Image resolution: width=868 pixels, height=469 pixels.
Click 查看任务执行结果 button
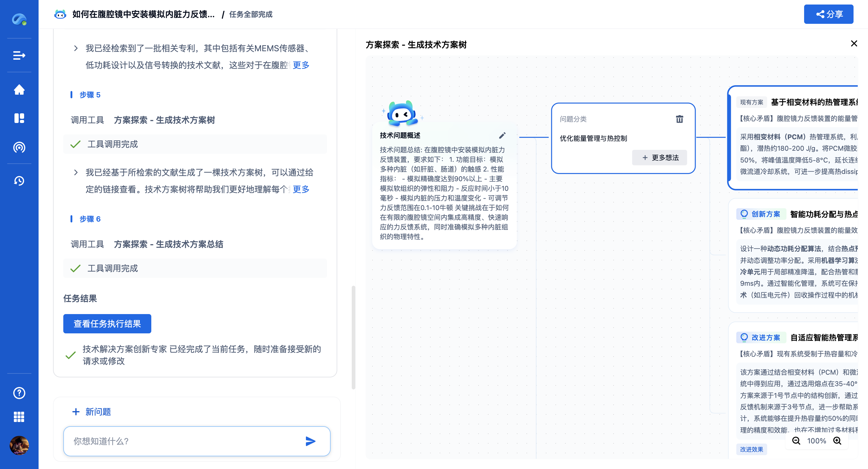click(107, 323)
